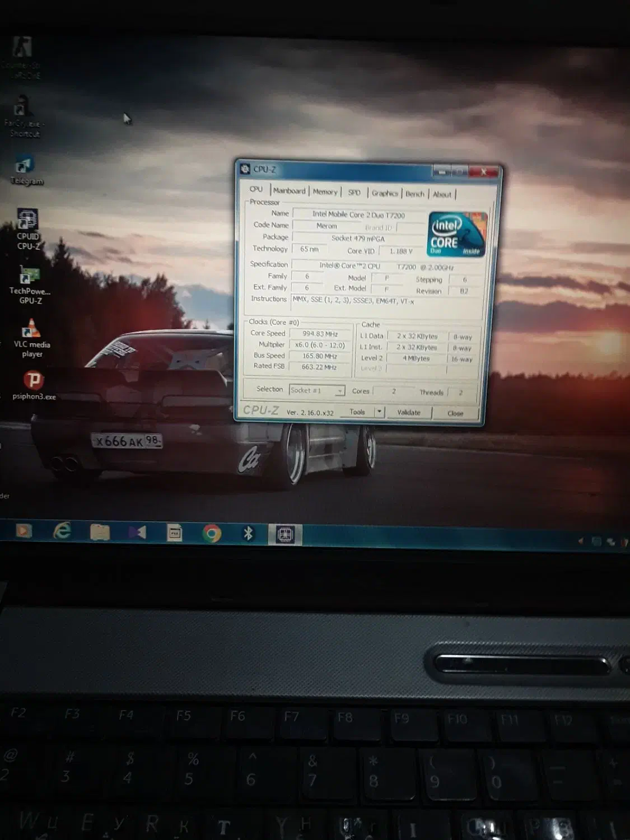Image resolution: width=630 pixels, height=840 pixels.
Task: Open the Tools dropdown arrow
Action: (379, 412)
